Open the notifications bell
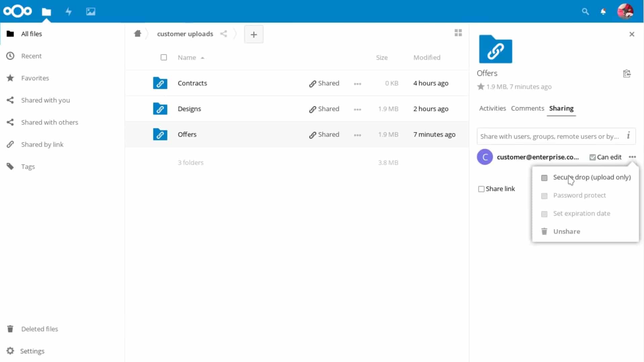644x362 pixels. click(x=603, y=12)
